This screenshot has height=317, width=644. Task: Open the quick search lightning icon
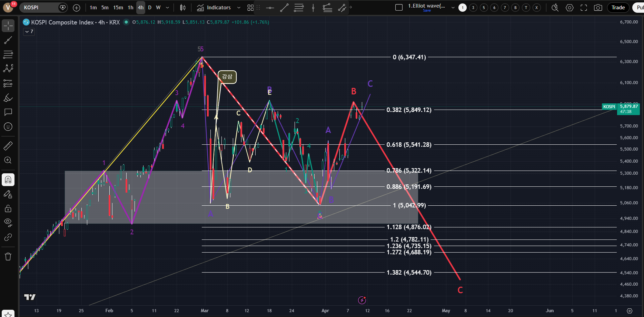point(555,8)
